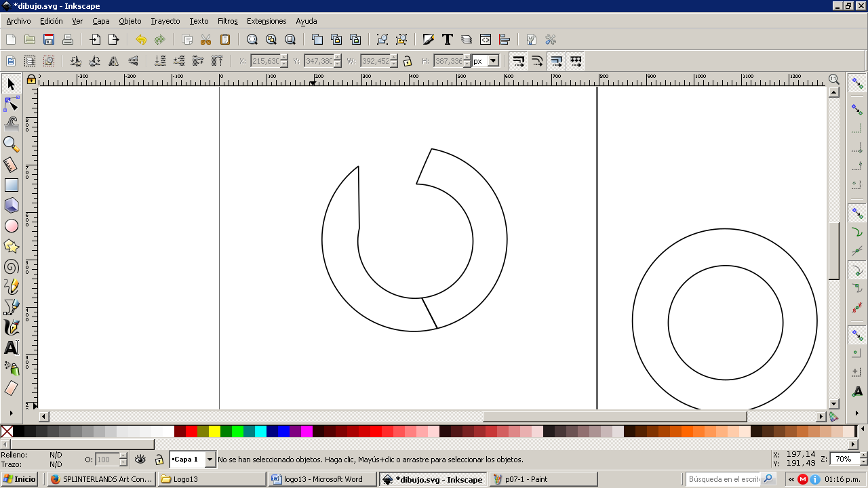Open the Capa menu
The width and height of the screenshot is (868, 488).
click(x=101, y=21)
